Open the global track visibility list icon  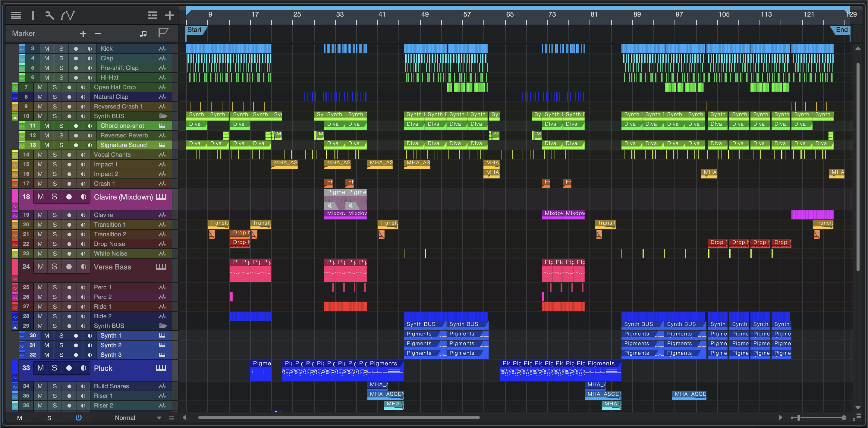(x=152, y=15)
